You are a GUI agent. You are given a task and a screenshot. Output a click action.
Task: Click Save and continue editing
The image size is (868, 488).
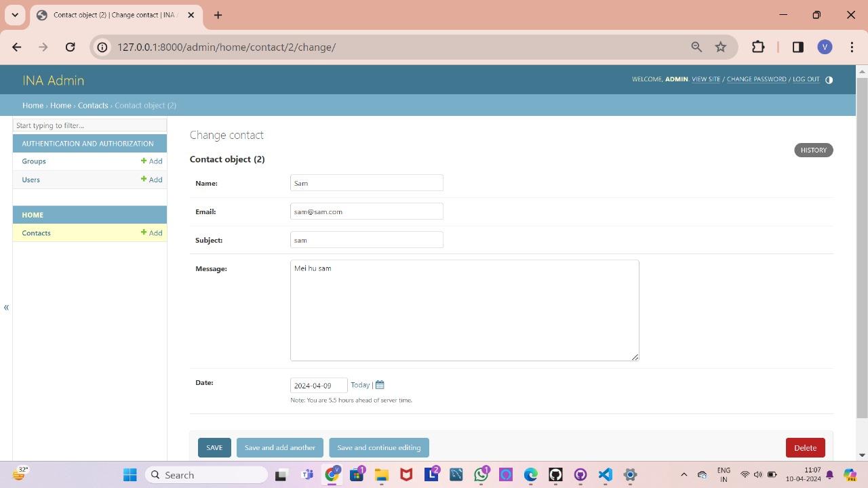[379, 447]
